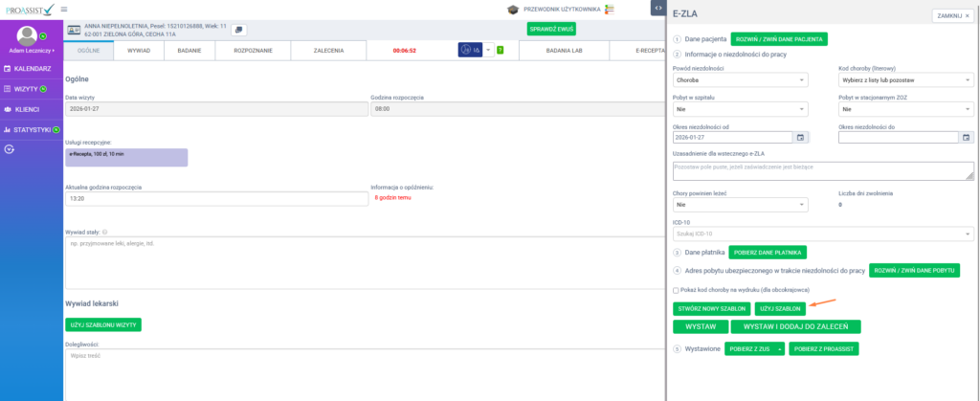The width and height of the screenshot is (980, 401).
Task: Switch to the Wywiad tab
Action: pos(139,50)
